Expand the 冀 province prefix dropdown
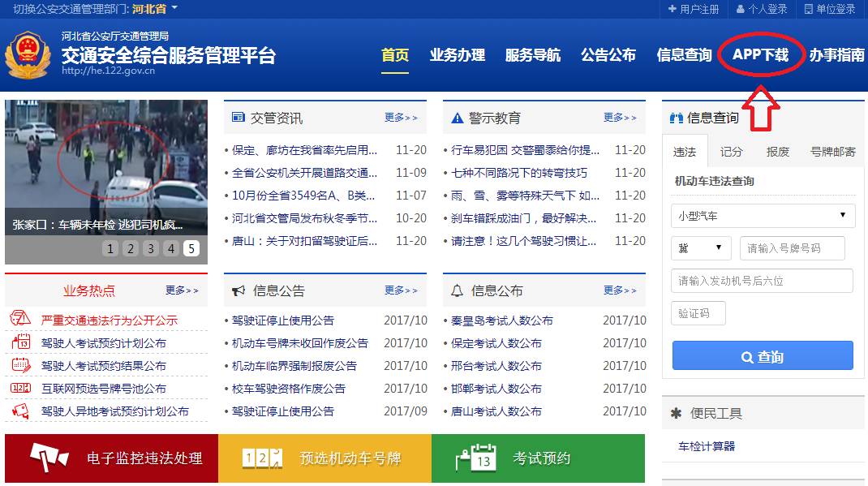This screenshot has height=486, width=868. tap(701, 248)
